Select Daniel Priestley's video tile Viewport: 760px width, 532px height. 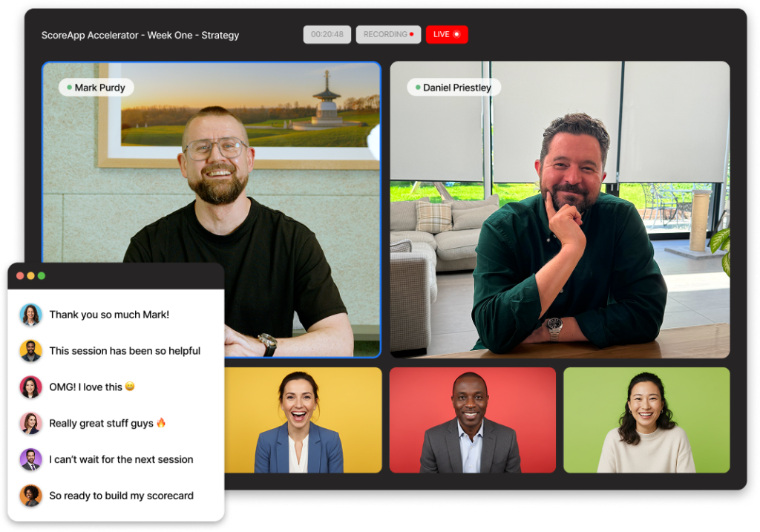click(559, 211)
